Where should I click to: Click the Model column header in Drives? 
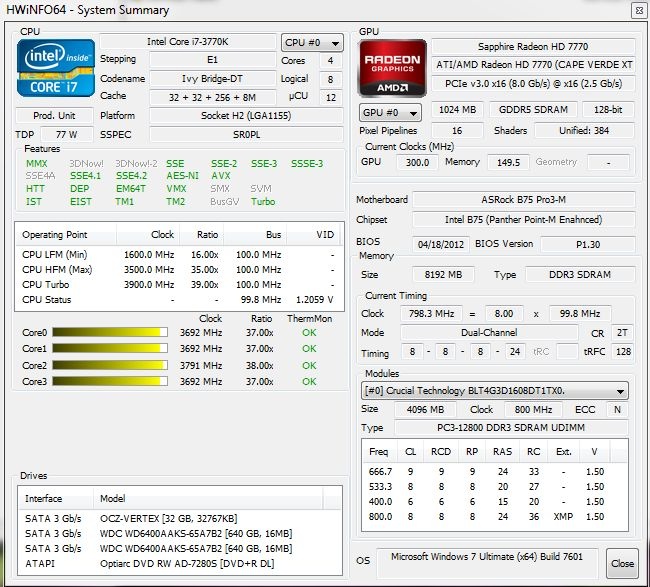pyautogui.click(x=208, y=498)
